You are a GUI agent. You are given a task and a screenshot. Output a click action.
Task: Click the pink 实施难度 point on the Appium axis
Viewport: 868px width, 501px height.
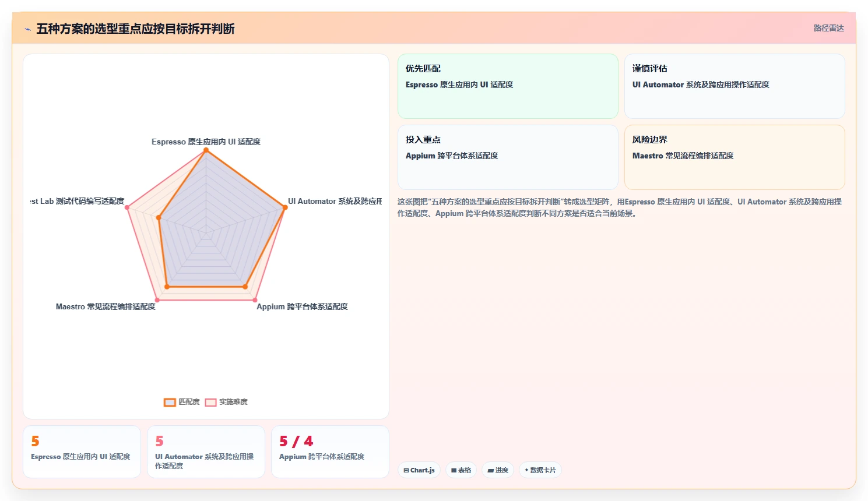(255, 300)
